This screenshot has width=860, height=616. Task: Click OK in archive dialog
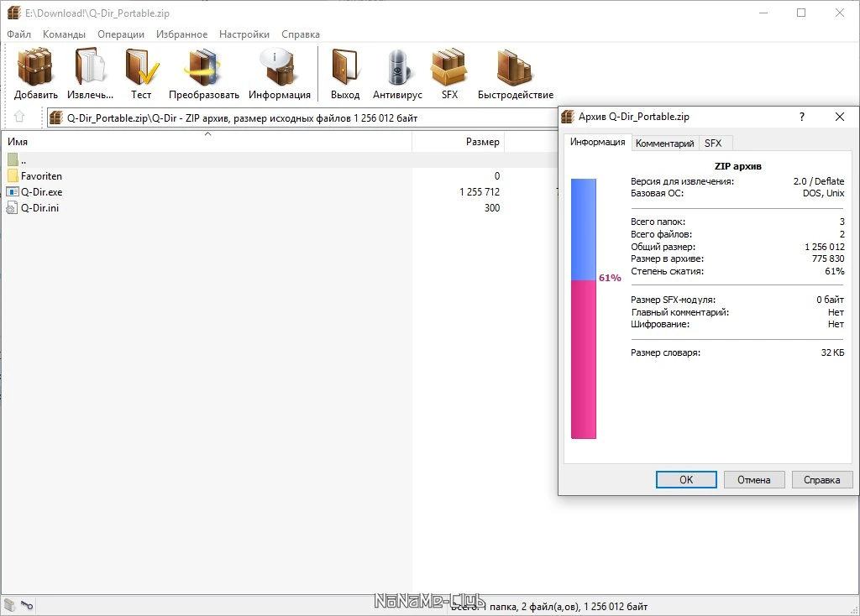click(686, 479)
